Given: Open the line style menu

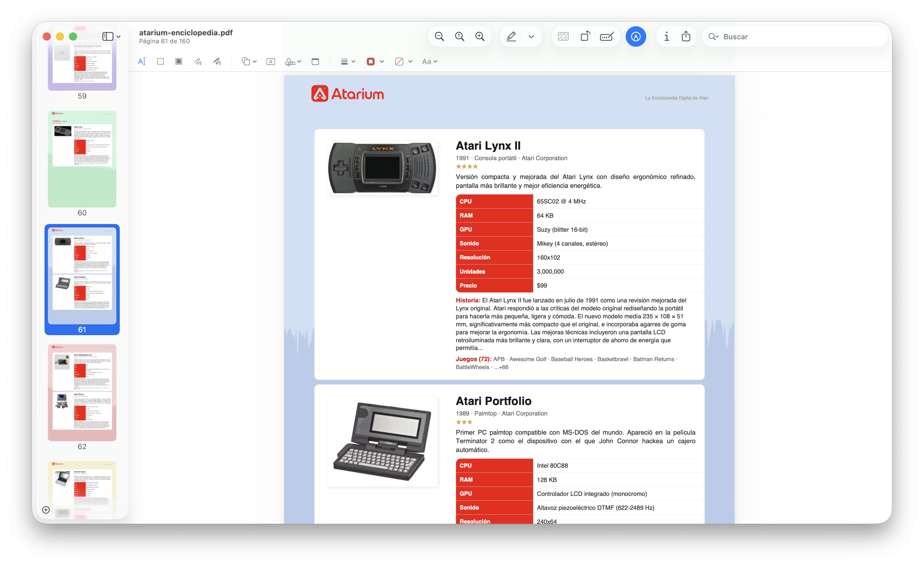Looking at the screenshot, I should (348, 62).
